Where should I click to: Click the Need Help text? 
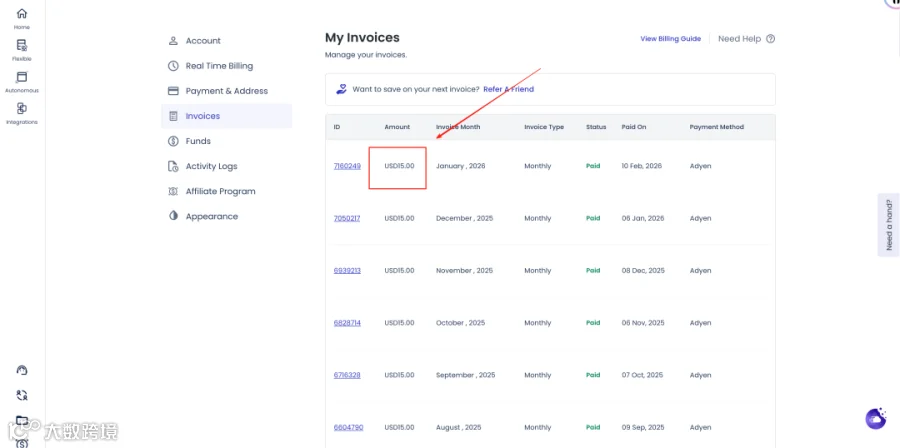point(739,39)
